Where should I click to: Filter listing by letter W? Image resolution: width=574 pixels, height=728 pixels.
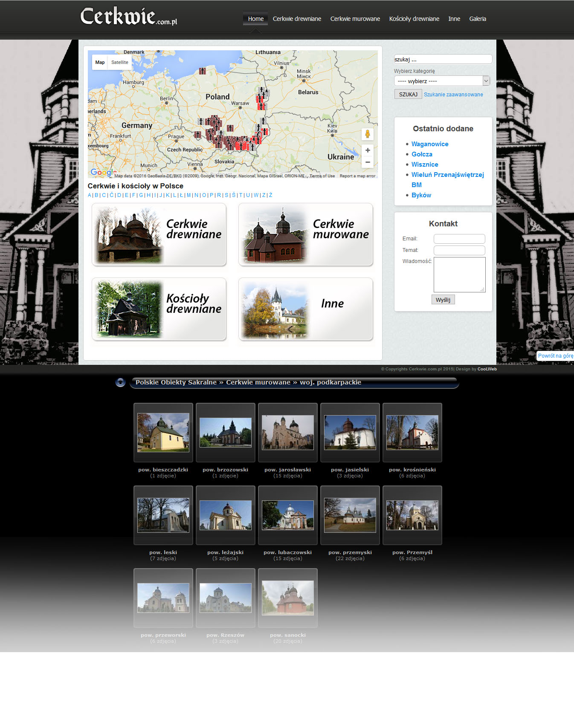click(256, 195)
